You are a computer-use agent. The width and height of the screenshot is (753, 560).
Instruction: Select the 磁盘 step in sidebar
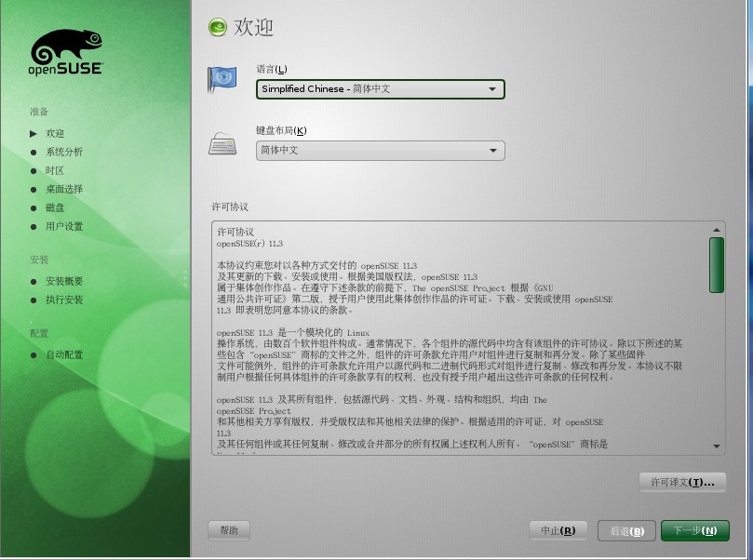[55, 207]
